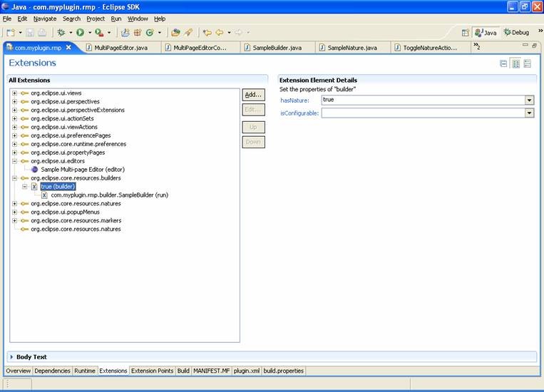Show hidden editor tabs list
The height and width of the screenshot is (392, 544).
pyautogui.click(x=477, y=46)
